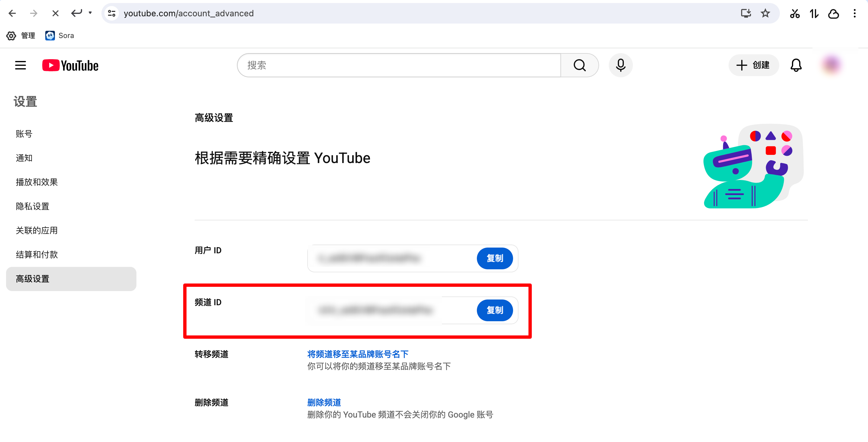Open Chrome three-dot menu
The height and width of the screenshot is (442, 868).
(854, 14)
